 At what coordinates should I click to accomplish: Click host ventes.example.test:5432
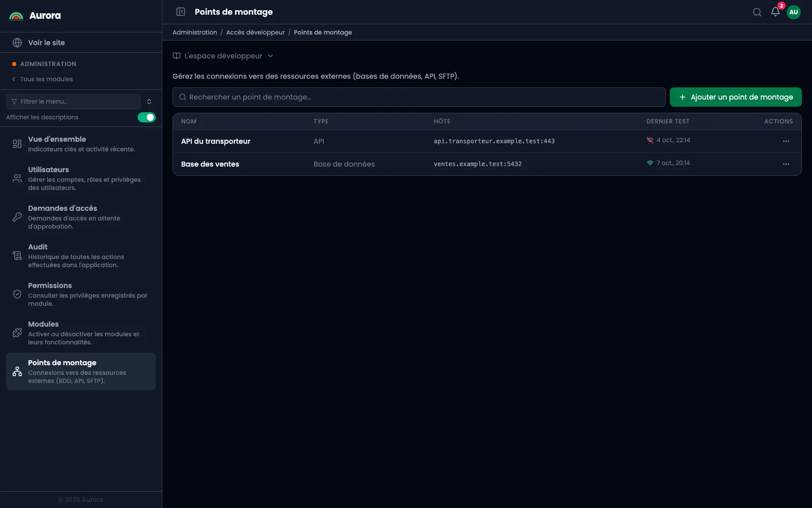coord(478,164)
